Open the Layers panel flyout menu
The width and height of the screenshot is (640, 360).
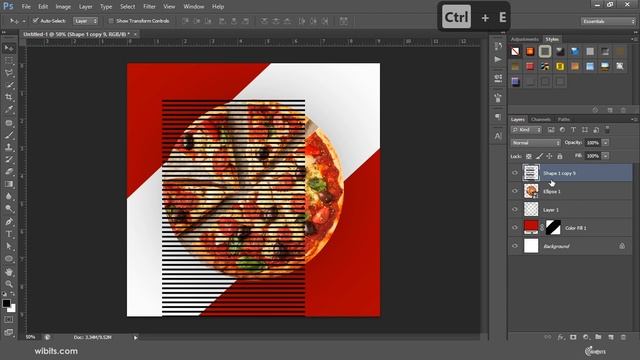(635, 119)
